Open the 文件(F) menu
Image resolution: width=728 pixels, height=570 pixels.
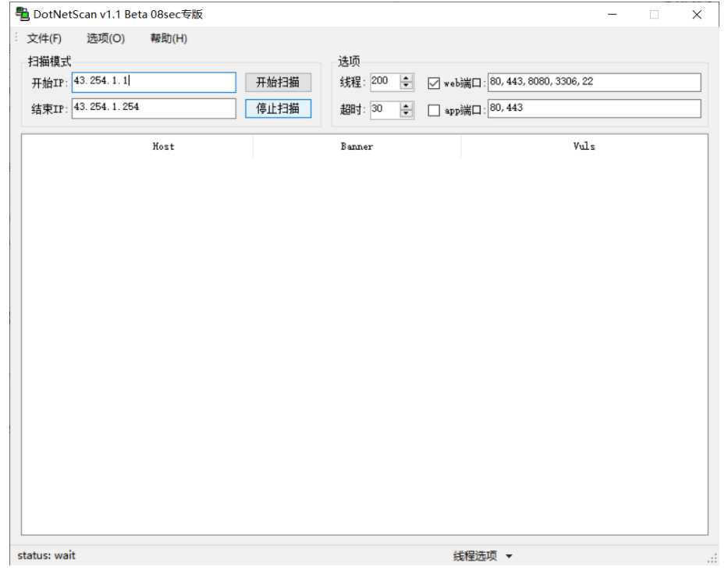[x=44, y=38]
